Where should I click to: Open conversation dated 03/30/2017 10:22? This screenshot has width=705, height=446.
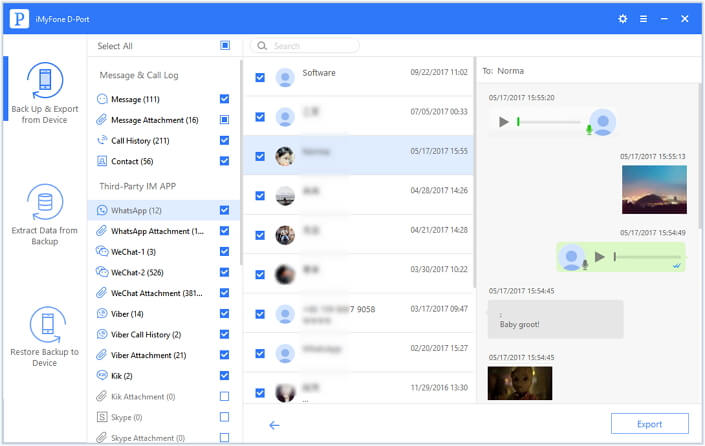358,274
